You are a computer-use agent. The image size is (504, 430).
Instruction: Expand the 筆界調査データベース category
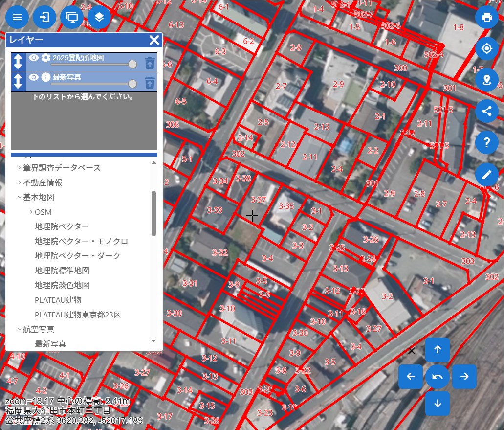(62, 168)
